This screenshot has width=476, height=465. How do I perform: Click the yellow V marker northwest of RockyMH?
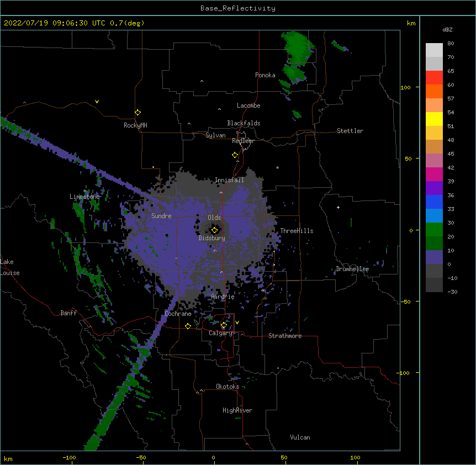coord(97,102)
